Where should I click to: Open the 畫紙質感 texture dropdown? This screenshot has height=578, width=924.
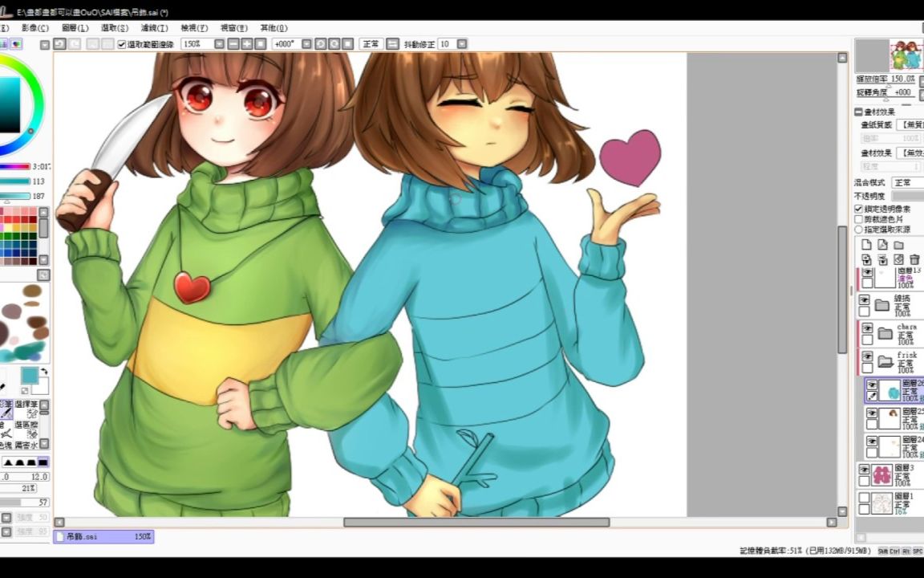point(910,125)
